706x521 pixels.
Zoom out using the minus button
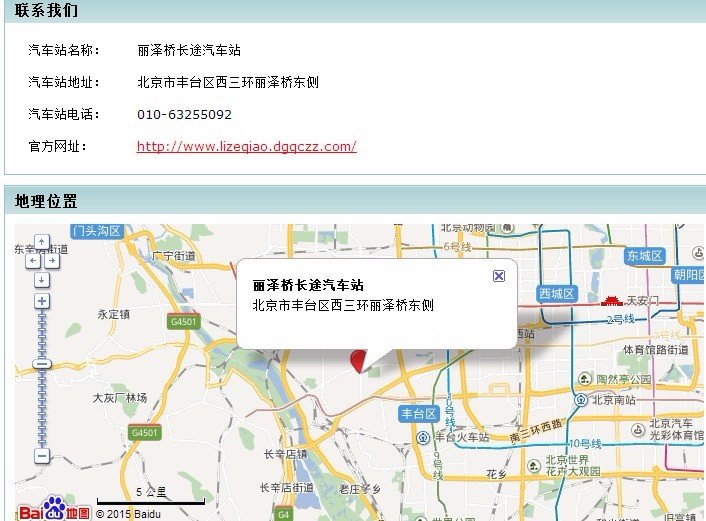[41, 456]
